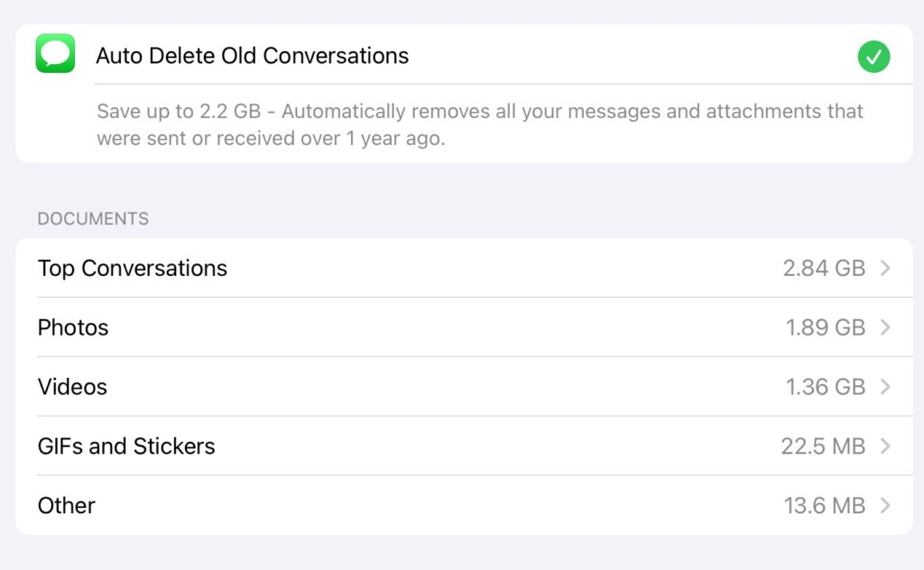Viewport: 924px width, 570px height.
Task: Expand Top Conversations using its chevron
Action: tap(885, 268)
